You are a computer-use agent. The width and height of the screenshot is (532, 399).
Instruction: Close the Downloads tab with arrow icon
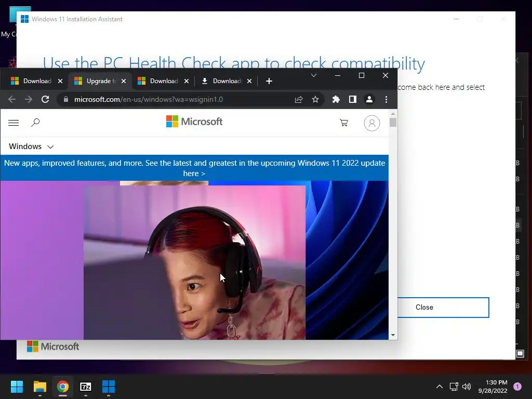[249, 81]
